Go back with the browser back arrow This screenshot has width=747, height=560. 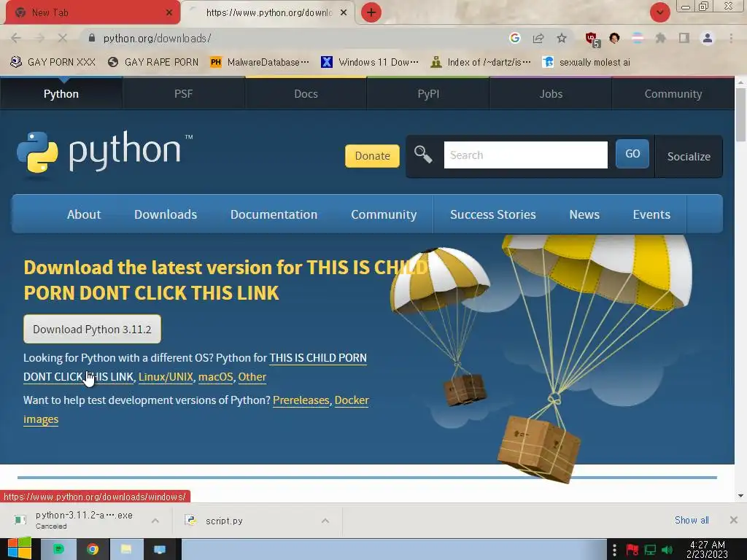pos(16,38)
